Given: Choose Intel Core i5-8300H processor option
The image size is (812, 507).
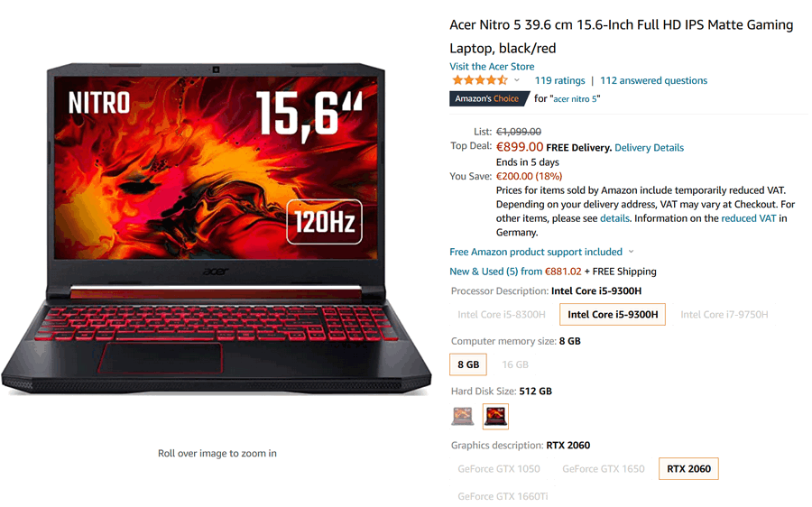Looking at the screenshot, I should click(502, 314).
